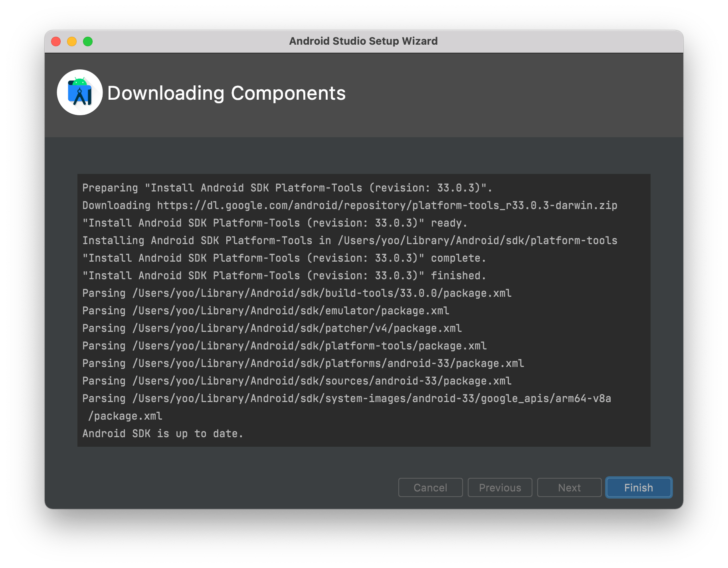This screenshot has width=728, height=568.
Task: Click the 'Downloading Components' heading
Action: (226, 93)
